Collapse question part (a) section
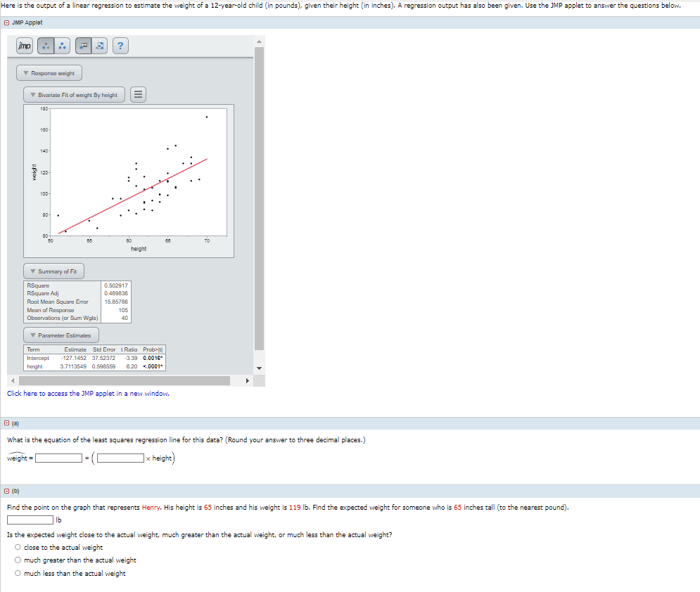Image resolution: width=700 pixels, height=592 pixels. 6,423
